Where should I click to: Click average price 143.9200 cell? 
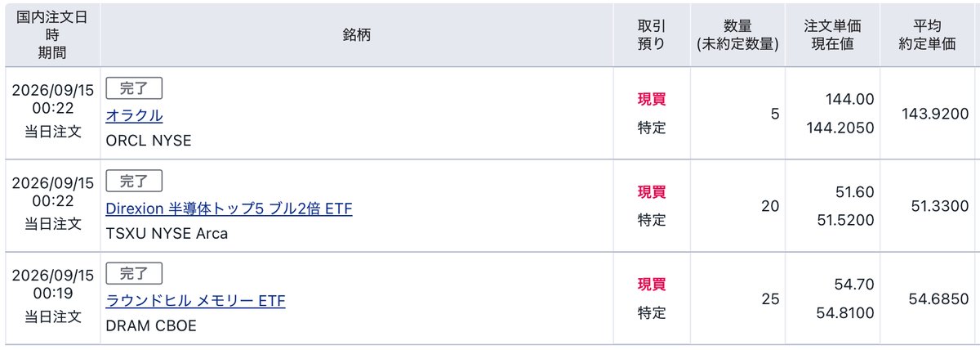[x=929, y=114]
